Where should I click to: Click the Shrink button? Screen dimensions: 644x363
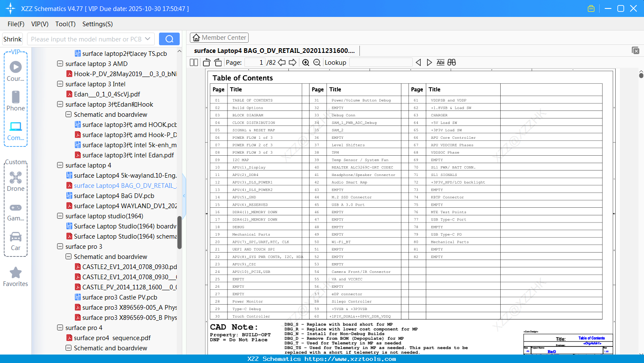(13, 39)
